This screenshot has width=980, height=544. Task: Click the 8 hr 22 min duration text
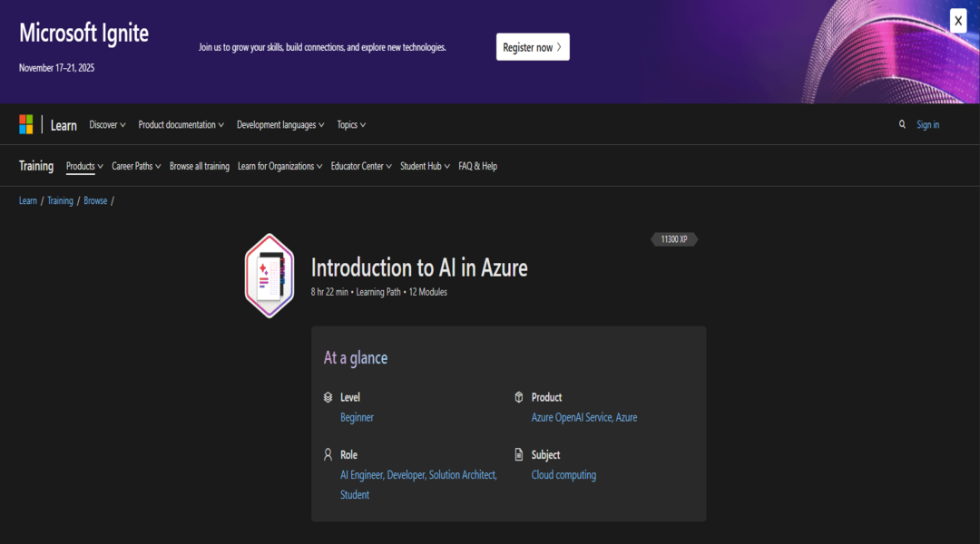click(x=329, y=292)
